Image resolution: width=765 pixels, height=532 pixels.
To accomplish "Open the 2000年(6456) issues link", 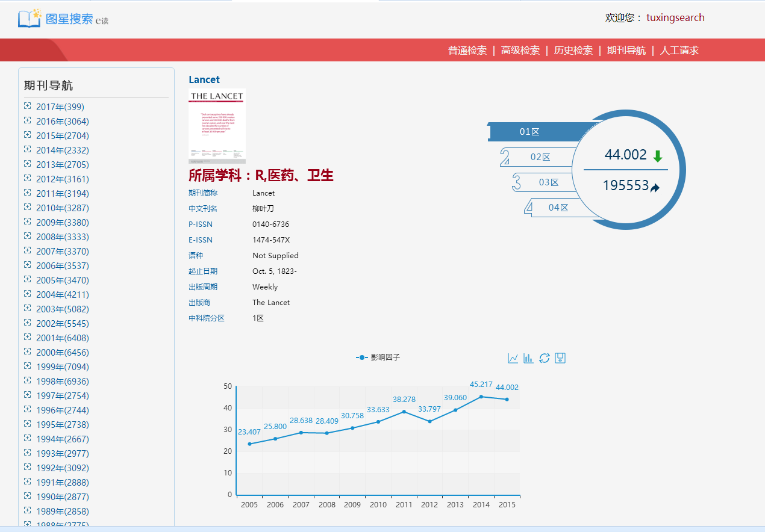I will 63,353.
